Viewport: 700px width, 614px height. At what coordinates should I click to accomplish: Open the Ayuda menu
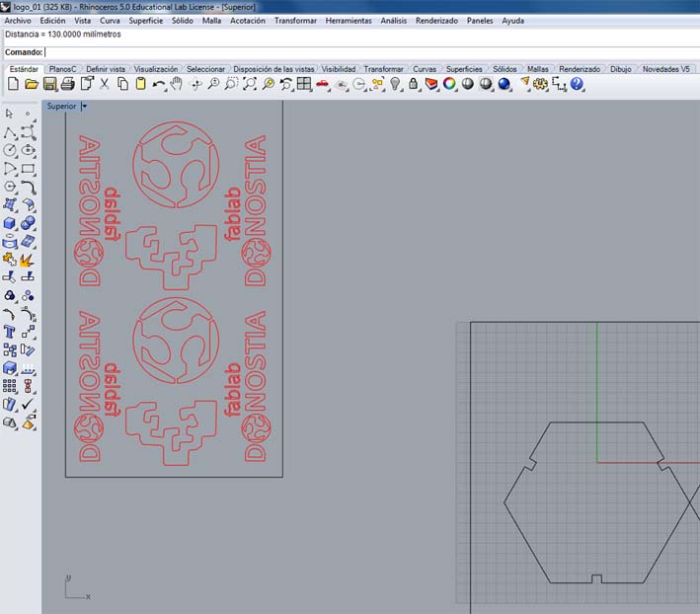(x=513, y=21)
